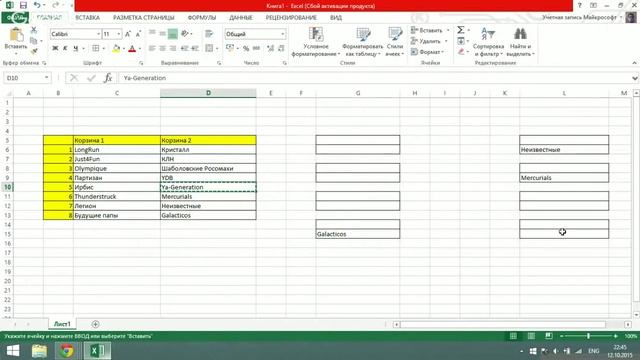
Task: Toggle Align Right horizontal alignment
Action: coord(173,49)
